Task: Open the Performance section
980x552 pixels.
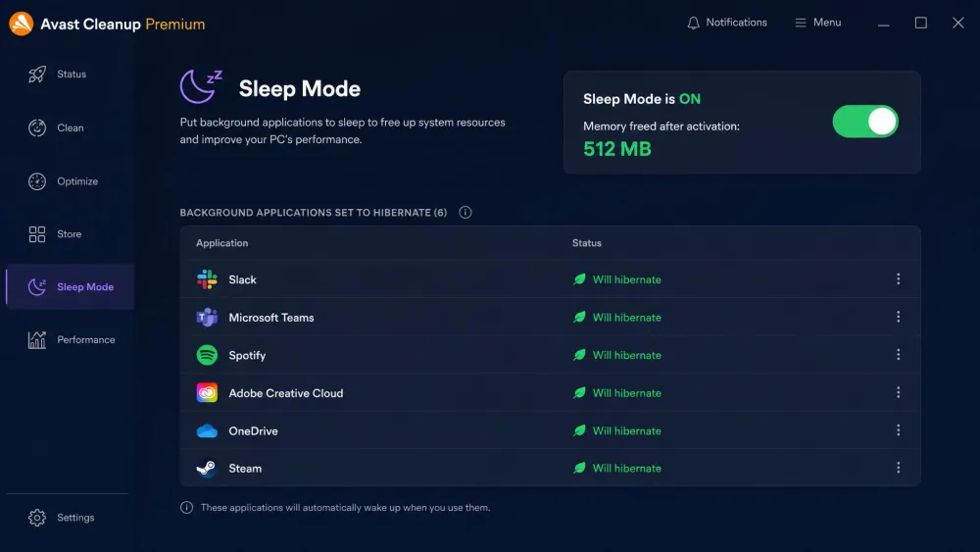Action: (x=85, y=339)
